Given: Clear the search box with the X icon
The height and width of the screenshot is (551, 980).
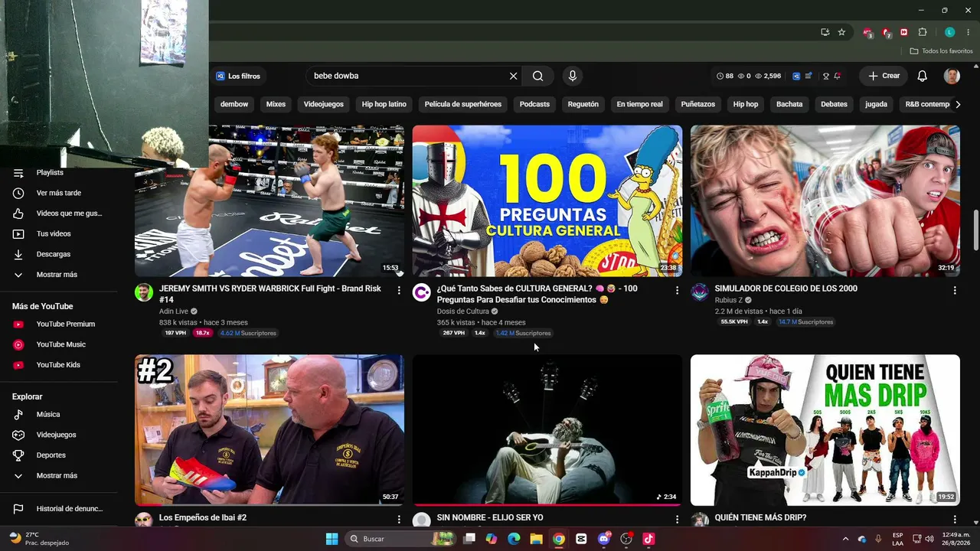Looking at the screenshot, I should pyautogui.click(x=513, y=76).
